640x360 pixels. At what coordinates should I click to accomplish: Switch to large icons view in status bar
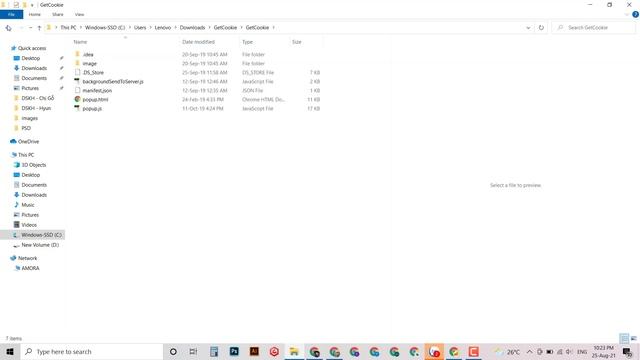click(633, 338)
